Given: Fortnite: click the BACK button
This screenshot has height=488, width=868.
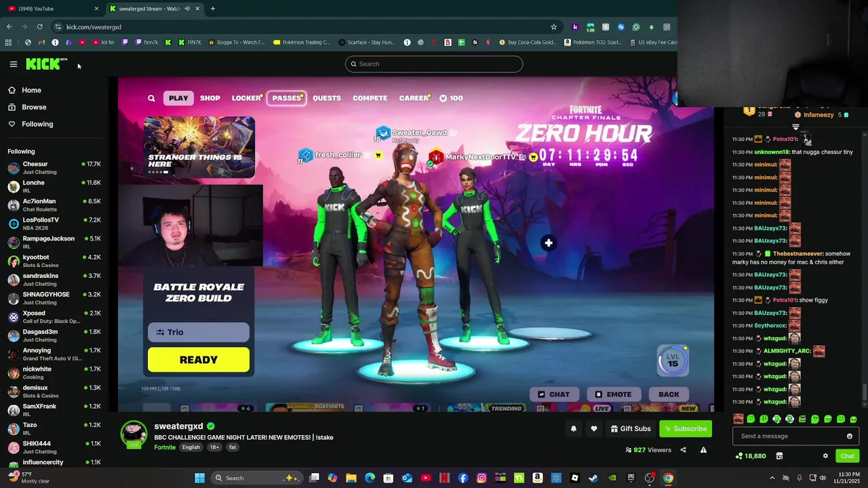Looking at the screenshot, I should 669,394.
